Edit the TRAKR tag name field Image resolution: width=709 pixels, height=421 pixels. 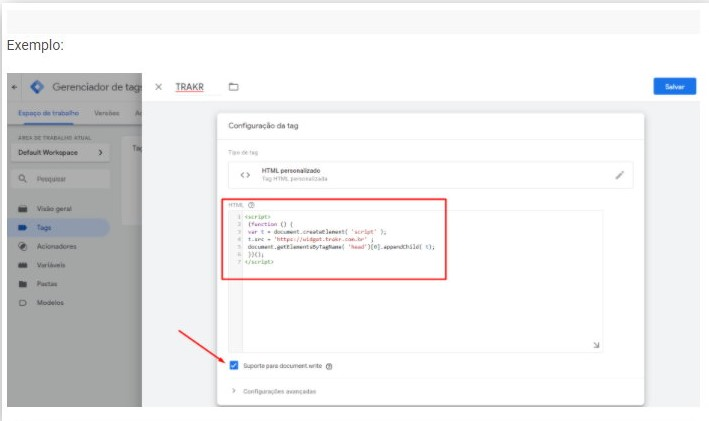189,87
